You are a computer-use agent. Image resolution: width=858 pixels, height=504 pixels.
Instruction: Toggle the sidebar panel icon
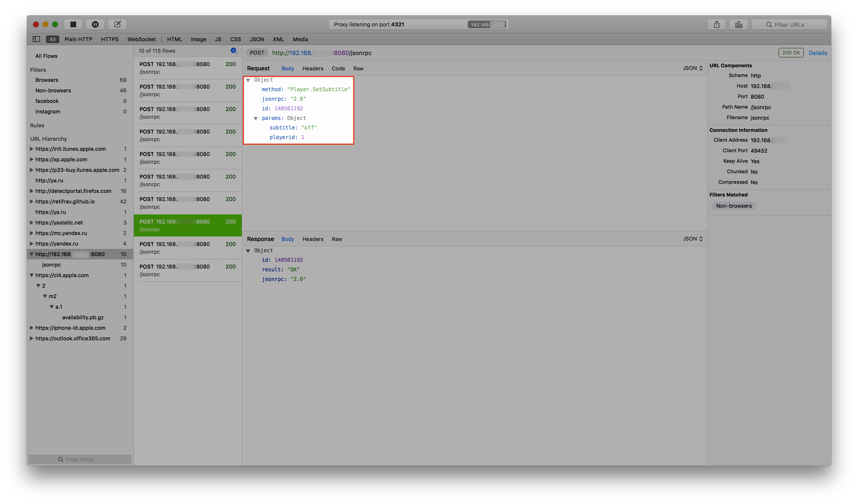[36, 39]
